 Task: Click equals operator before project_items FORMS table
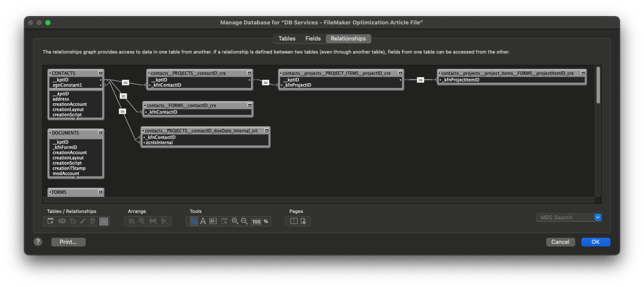coord(420,80)
